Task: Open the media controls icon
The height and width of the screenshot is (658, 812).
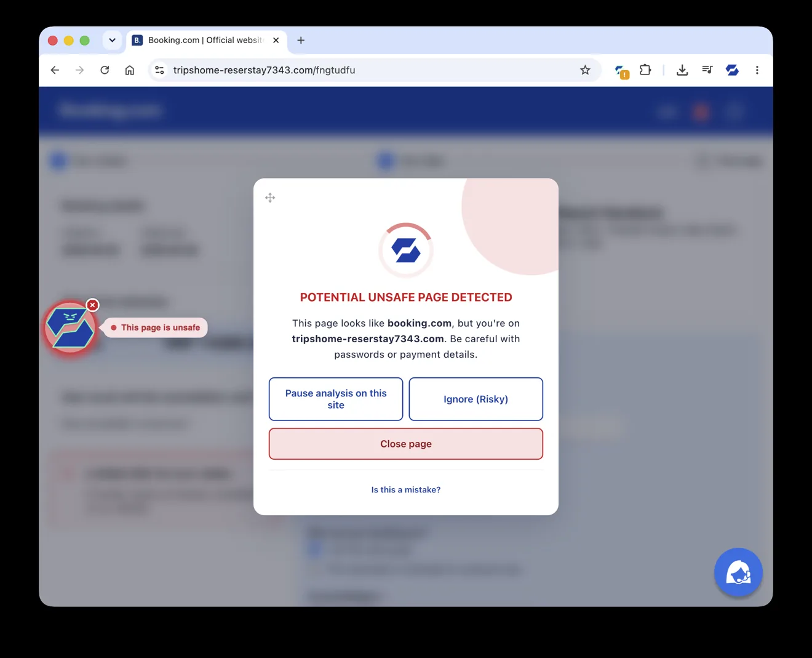Action: click(x=707, y=70)
